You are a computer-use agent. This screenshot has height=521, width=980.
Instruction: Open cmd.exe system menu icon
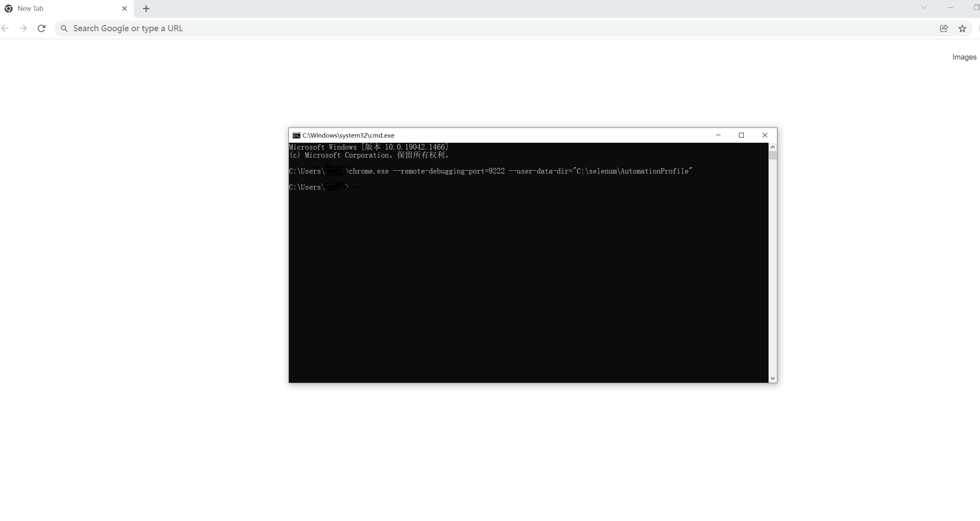(x=296, y=136)
